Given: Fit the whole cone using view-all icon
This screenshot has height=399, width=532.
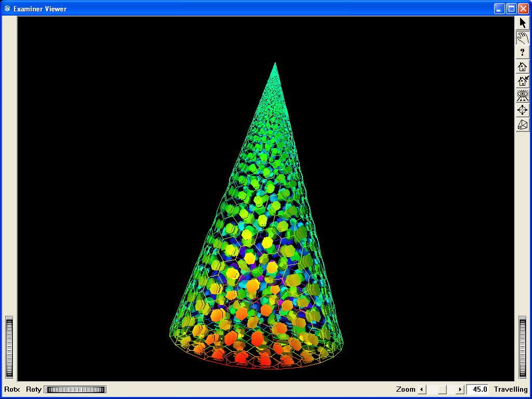Looking at the screenshot, I should (522, 95).
